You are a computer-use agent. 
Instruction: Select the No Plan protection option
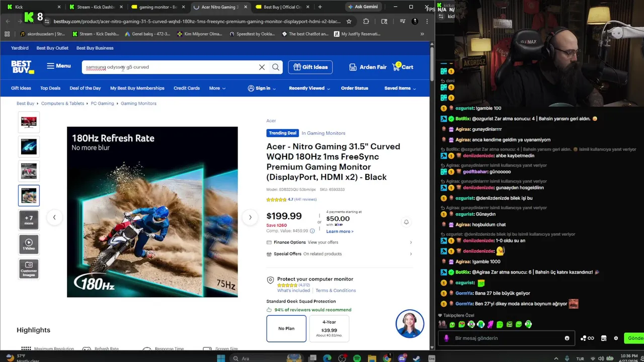click(x=286, y=328)
